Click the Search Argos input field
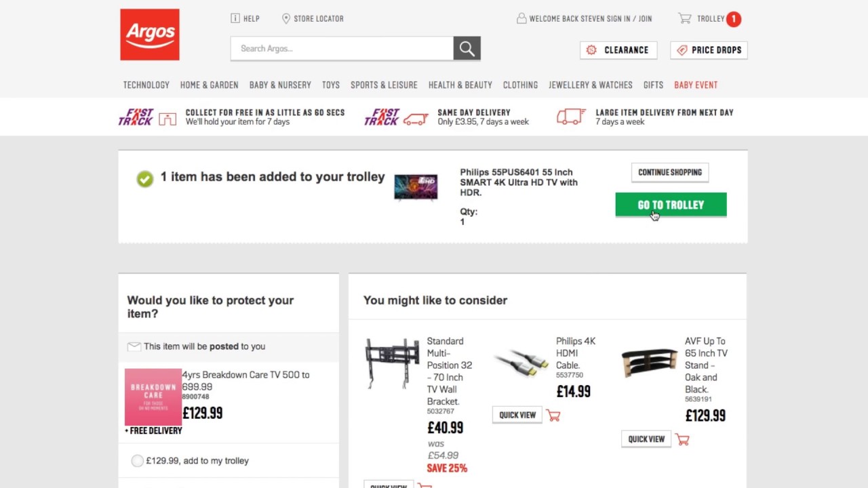The width and height of the screenshot is (868, 488). pos(342,49)
